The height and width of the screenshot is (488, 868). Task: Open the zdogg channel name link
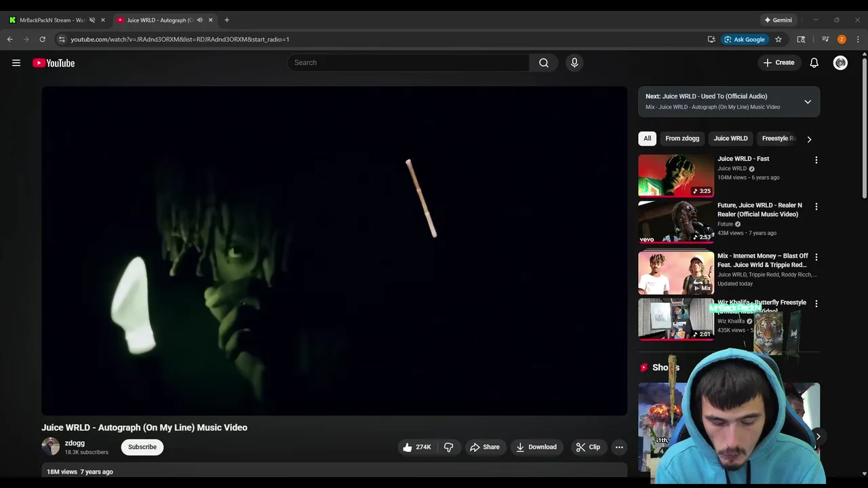click(x=75, y=443)
